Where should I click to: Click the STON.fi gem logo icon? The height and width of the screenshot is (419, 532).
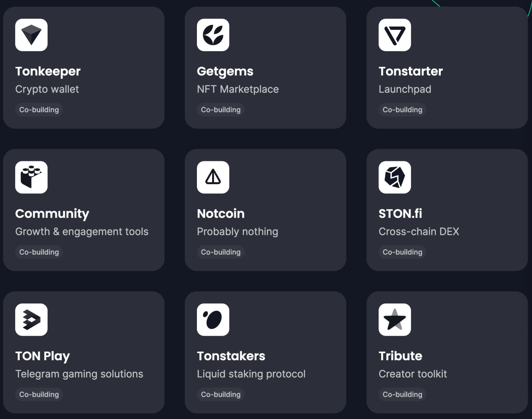[395, 177]
